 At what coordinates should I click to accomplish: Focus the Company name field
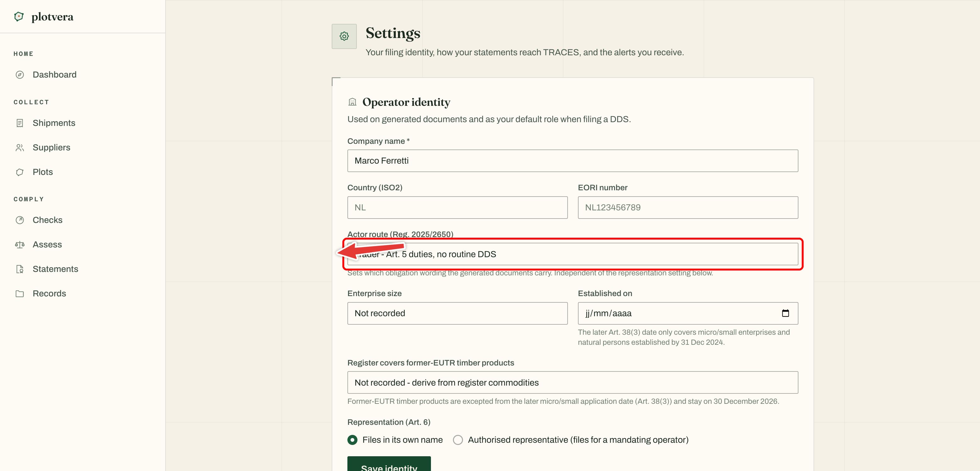573,160
